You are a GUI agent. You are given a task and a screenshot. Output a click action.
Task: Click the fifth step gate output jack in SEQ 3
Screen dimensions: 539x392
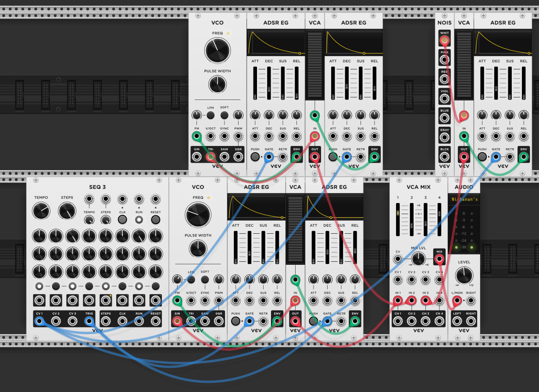tap(106, 301)
